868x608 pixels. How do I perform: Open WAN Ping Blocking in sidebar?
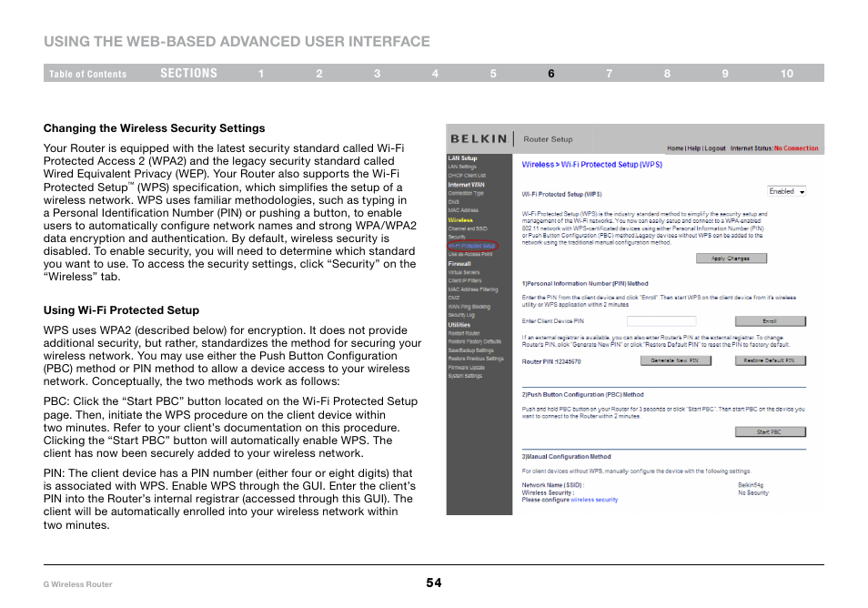(x=469, y=307)
